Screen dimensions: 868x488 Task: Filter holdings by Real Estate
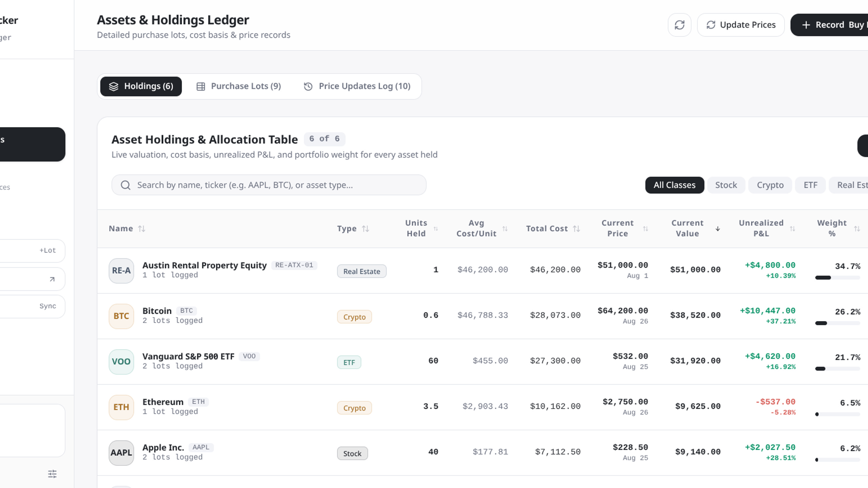[x=848, y=185]
